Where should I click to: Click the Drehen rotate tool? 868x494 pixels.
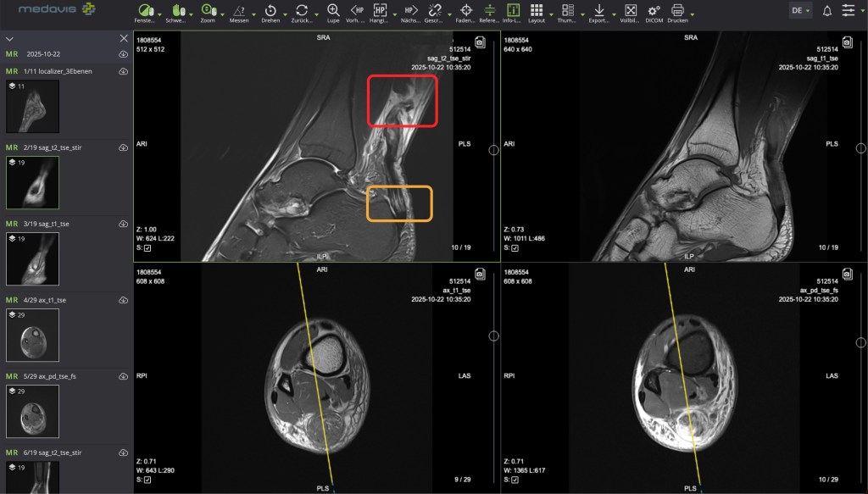(270, 11)
